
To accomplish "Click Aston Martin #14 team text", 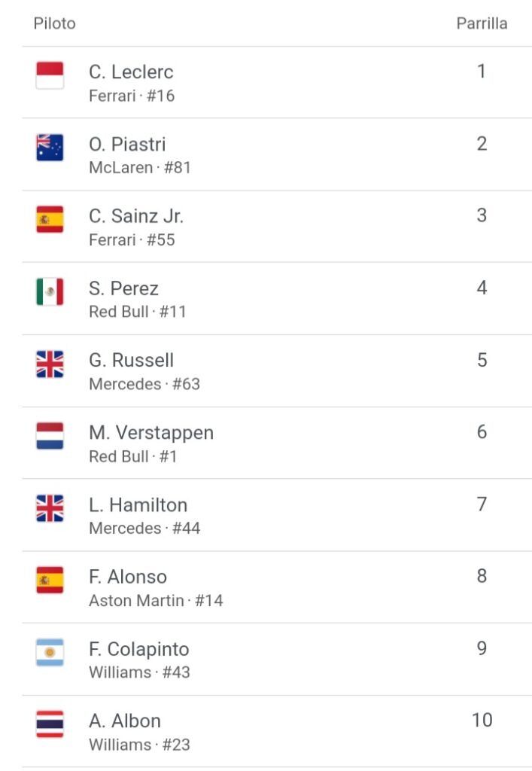I will click(x=156, y=600).
